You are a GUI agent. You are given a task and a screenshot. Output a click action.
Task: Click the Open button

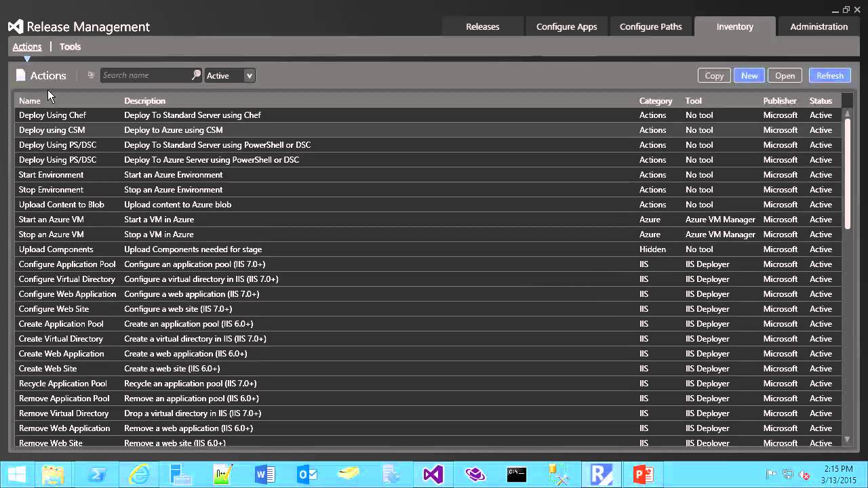click(785, 75)
